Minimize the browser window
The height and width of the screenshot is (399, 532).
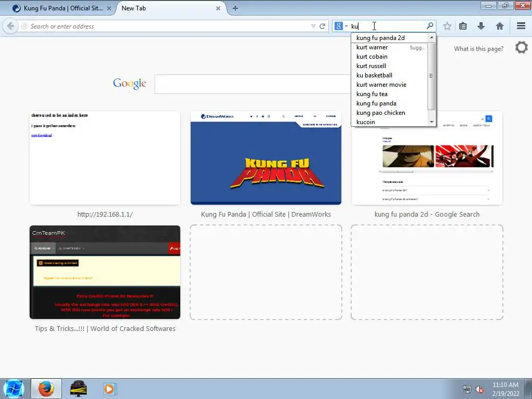click(488, 6)
